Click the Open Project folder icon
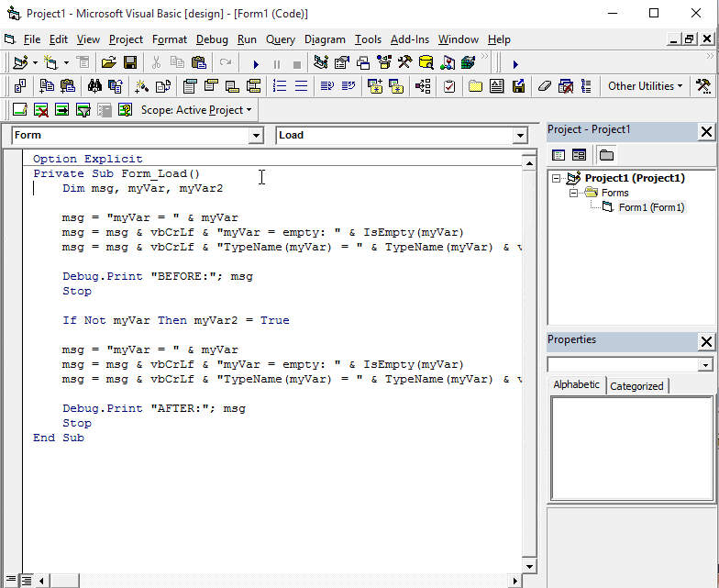Viewport: 719px width, 588px height. (109, 63)
